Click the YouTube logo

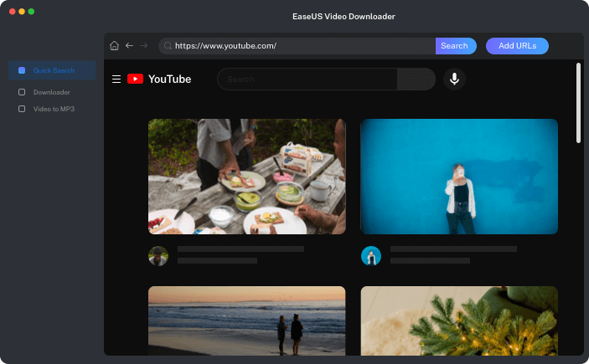click(159, 79)
